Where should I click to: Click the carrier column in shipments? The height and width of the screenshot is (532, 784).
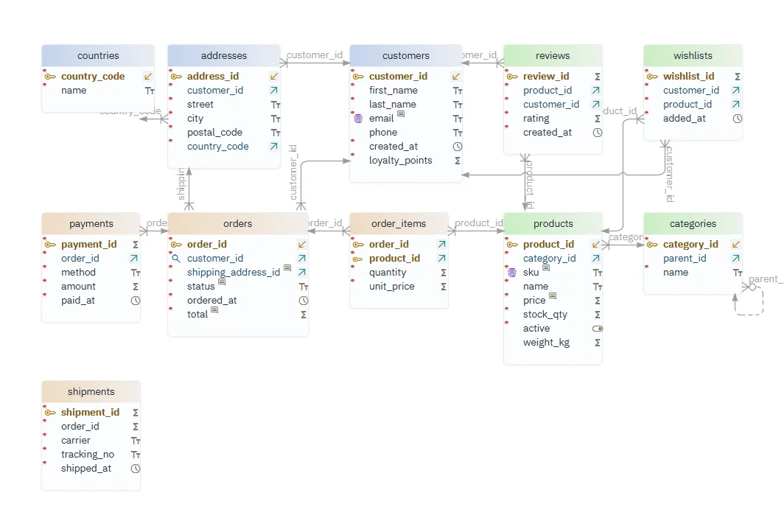tap(91, 441)
